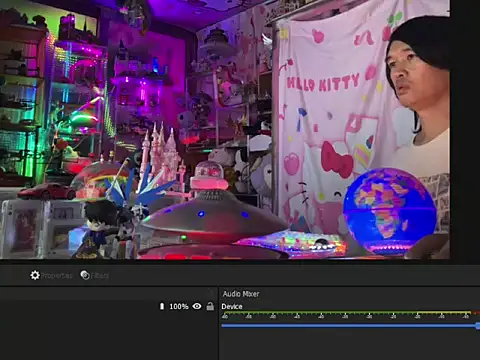Select the Device audio channel label

[x=232, y=306]
